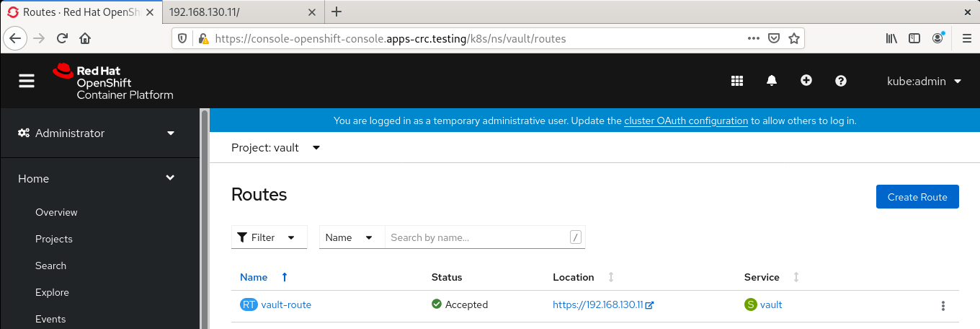Open the hamburger navigation menu
The width and height of the screenshot is (980, 329).
[x=27, y=81]
